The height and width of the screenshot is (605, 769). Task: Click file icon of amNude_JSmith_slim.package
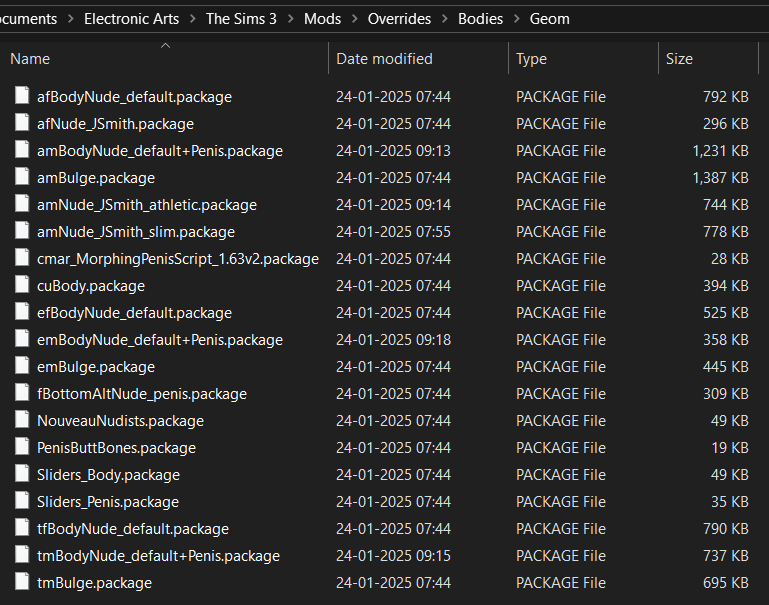22,230
